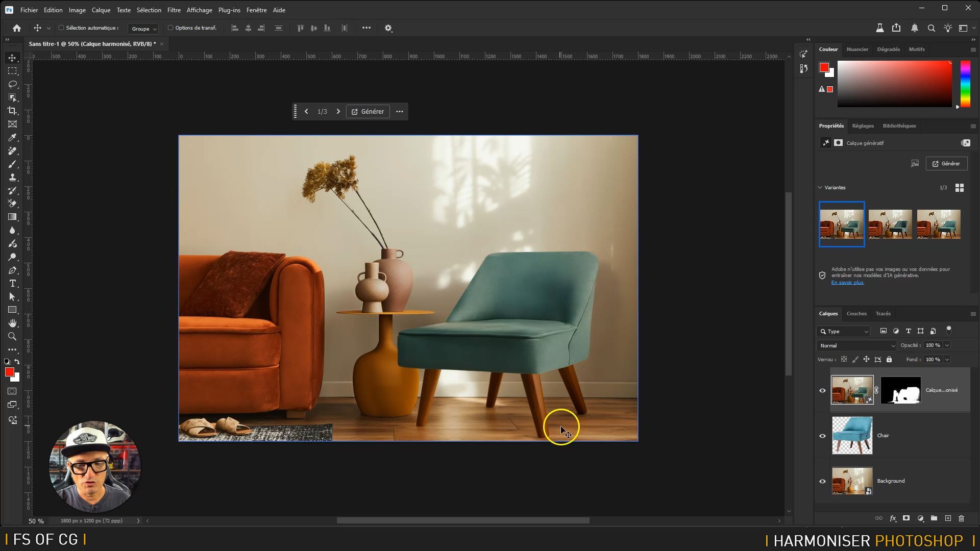Collapse the Variantes section

tap(820, 187)
